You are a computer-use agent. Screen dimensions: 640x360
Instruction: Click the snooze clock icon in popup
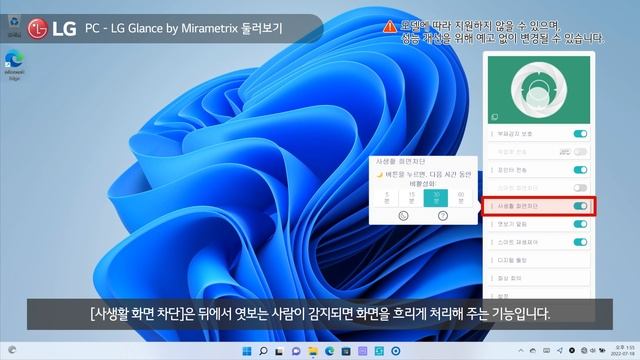pyautogui.click(x=403, y=216)
